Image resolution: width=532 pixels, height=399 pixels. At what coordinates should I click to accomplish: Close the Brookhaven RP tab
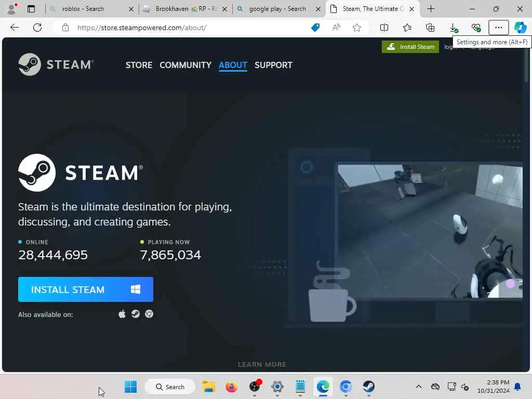[224, 9]
